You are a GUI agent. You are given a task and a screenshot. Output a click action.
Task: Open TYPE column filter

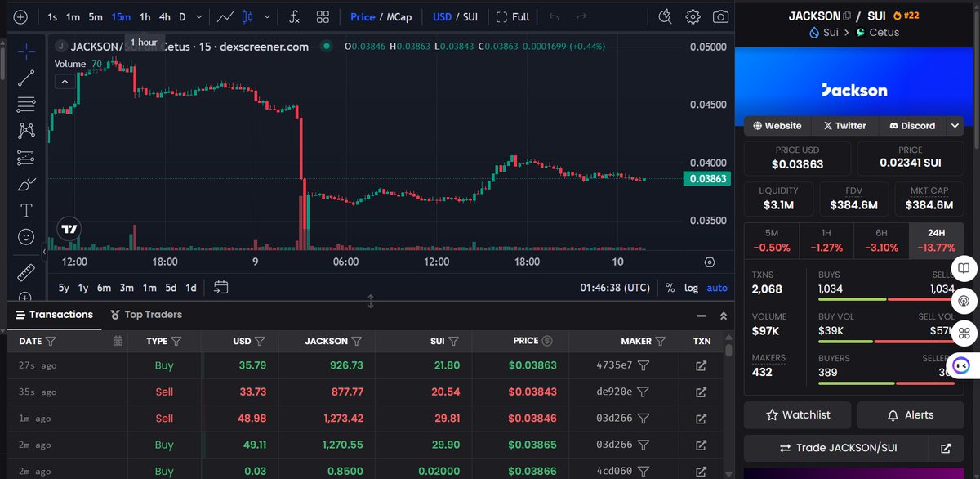[x=176, y=341]
